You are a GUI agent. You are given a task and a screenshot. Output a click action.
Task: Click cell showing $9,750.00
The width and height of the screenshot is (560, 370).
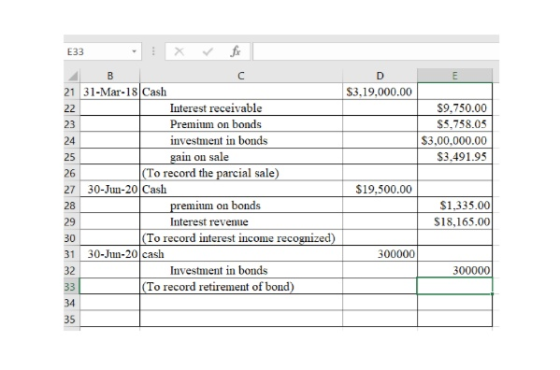(455, 108)
